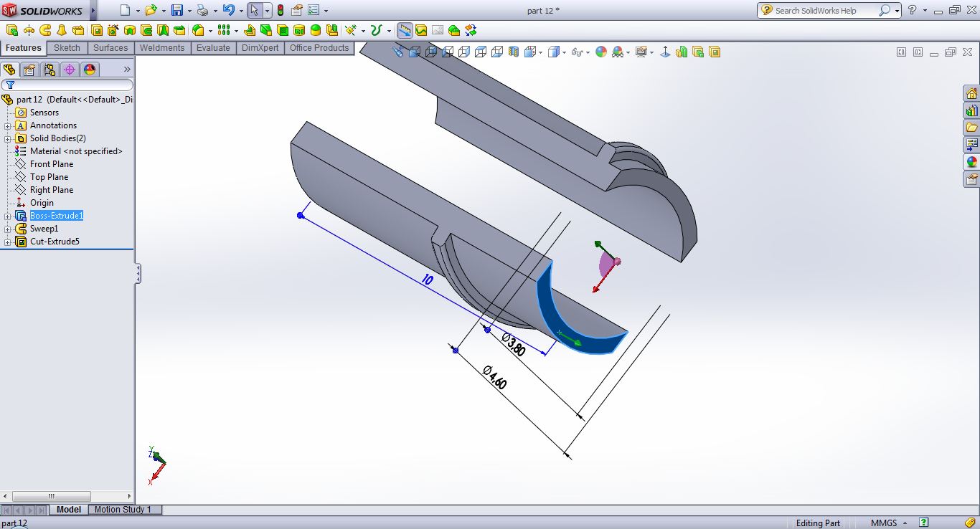
Task: Expand the Sweep1 feature node
Action: click(8, 229)
